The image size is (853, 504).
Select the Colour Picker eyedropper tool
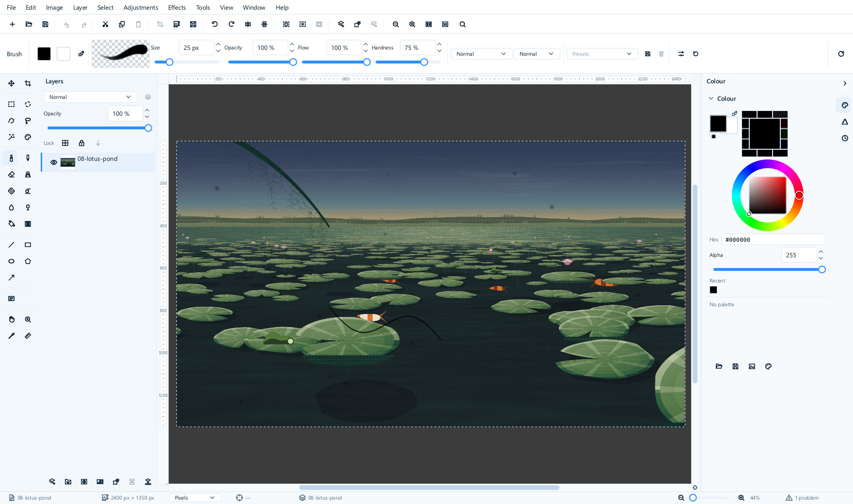[11, 336]
